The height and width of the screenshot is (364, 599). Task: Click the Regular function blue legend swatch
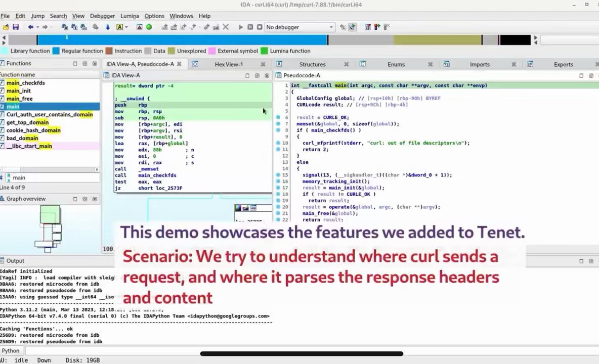[56, 51]
